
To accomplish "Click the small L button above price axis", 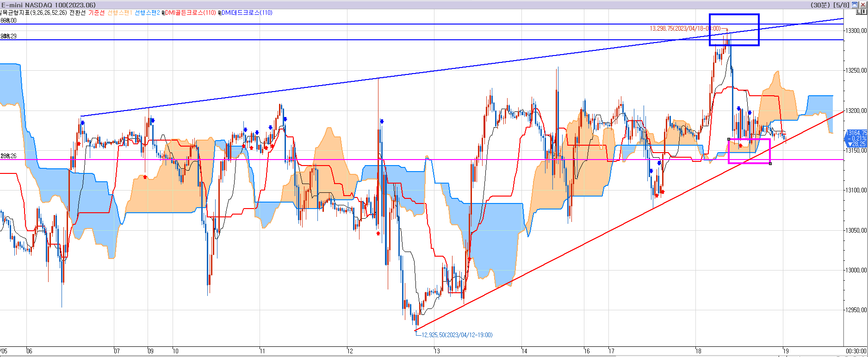I will point(859,12).
